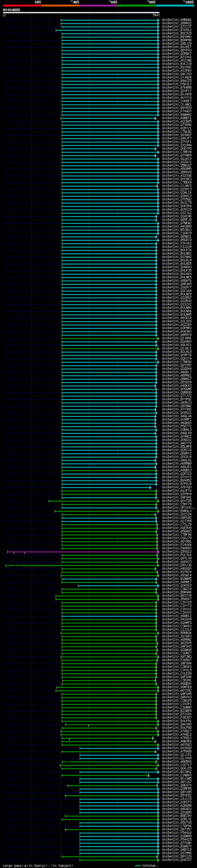Select hit label UniRef100_P54416
The height and width of the screenshot is (868, 197).
[177, 833]
